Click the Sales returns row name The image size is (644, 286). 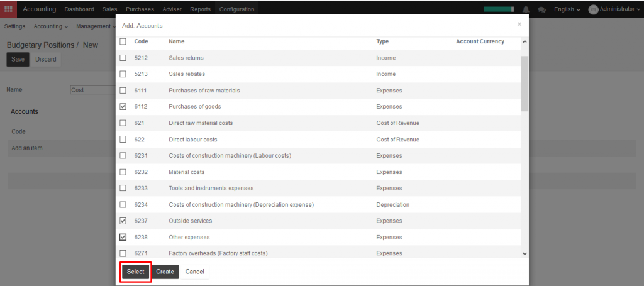(186, 58)
